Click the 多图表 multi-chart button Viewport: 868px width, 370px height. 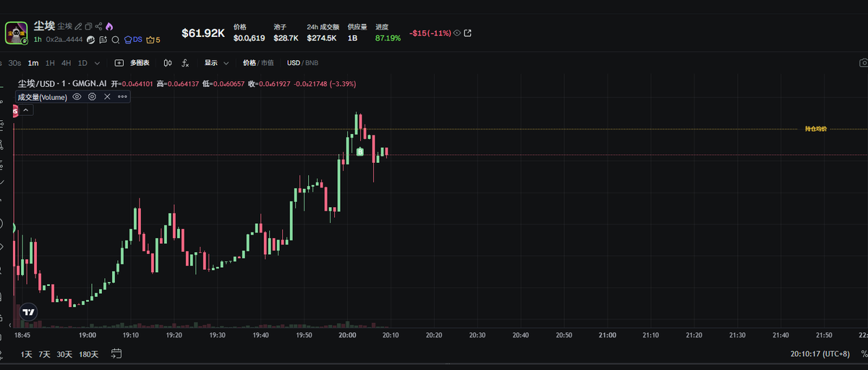132,63
